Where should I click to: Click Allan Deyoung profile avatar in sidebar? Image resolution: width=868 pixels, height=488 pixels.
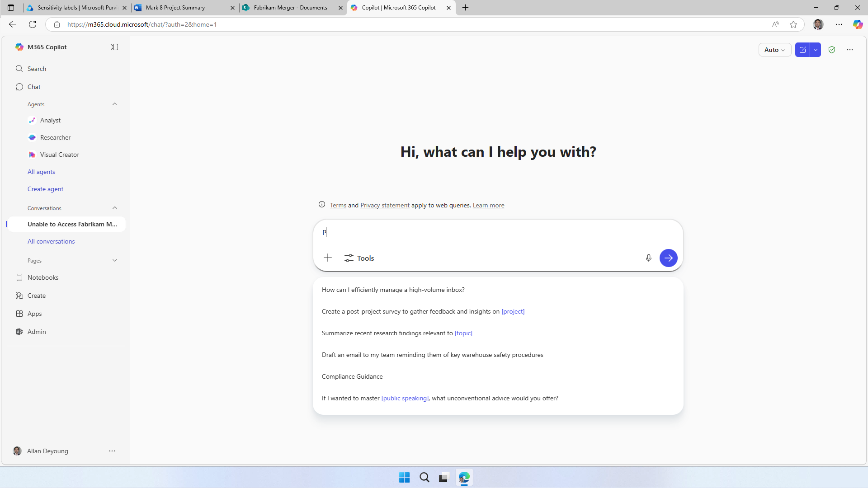click(x=17, y=451)
